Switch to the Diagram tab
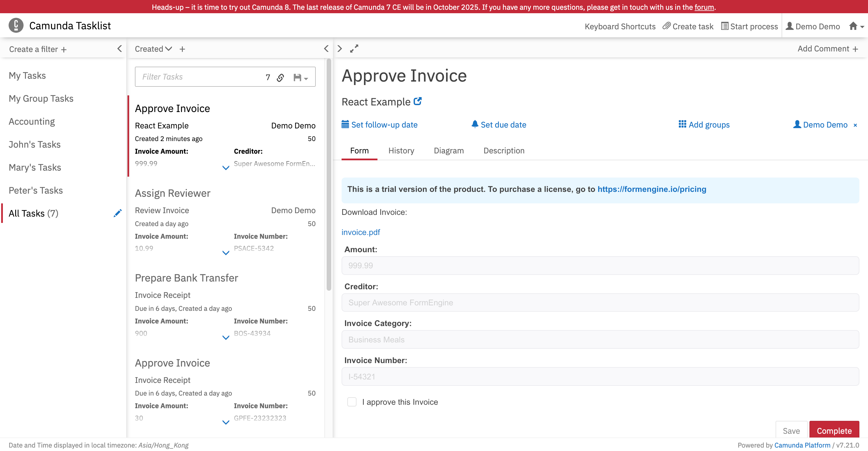This screenshot has width=868, height=451. pyautogui.click(x=448, y=151)
